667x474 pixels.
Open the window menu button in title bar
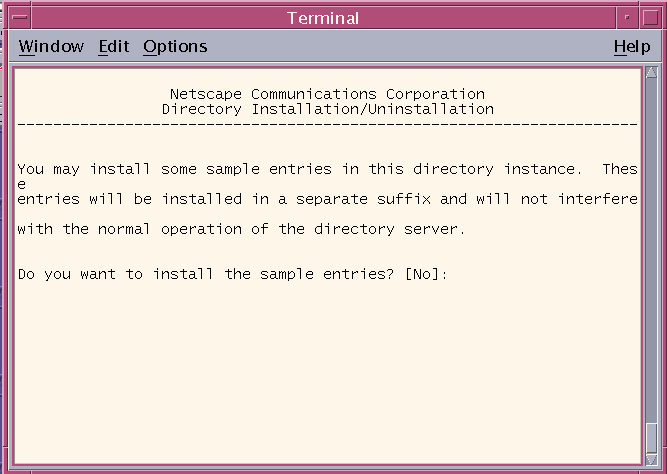click(x=20, y=17)
